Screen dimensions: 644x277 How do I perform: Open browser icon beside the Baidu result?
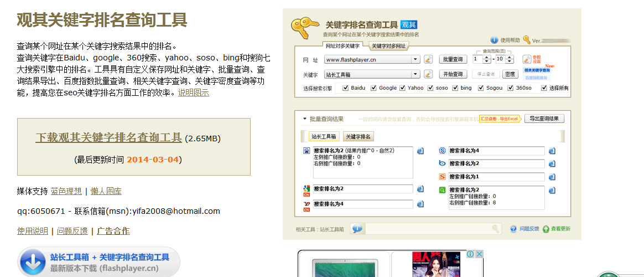[x=420, y=151]
